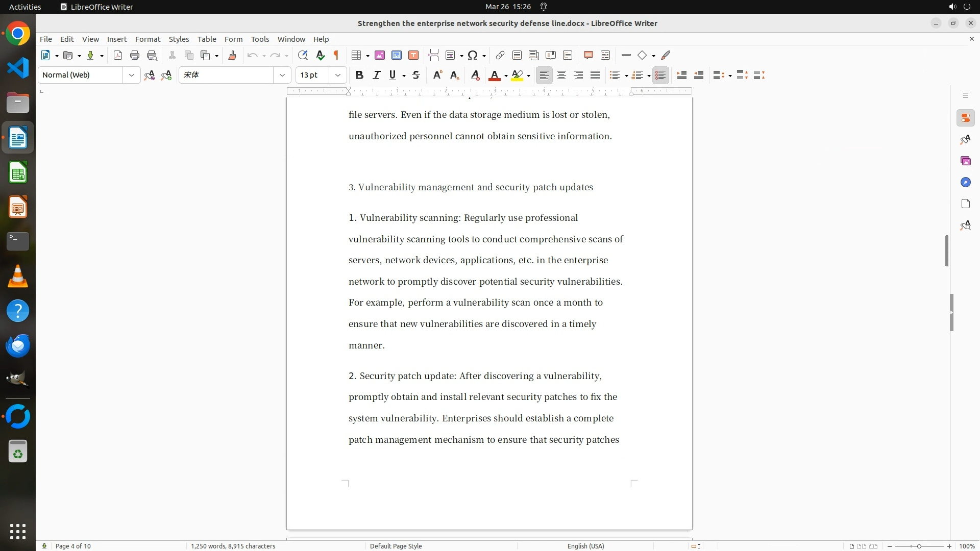Open the font size dropdown
980x551 pixels.
(337, 76)
